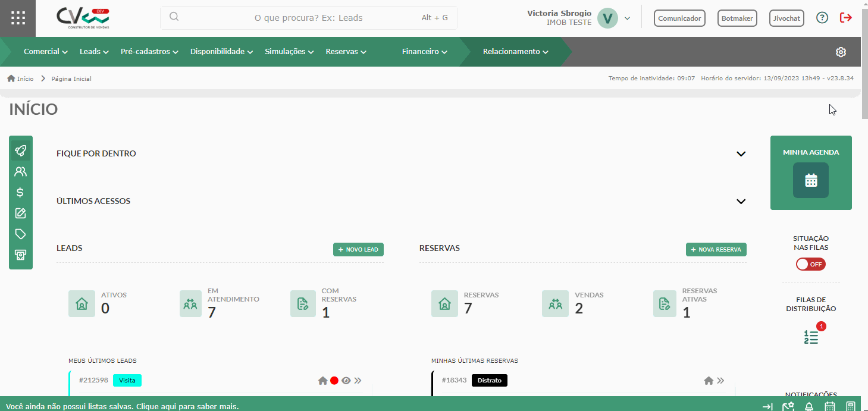This screenshot has width=868, height=411.
Task: Click the Página Inicial breadcrumb
Action: [x=71, y=79]
